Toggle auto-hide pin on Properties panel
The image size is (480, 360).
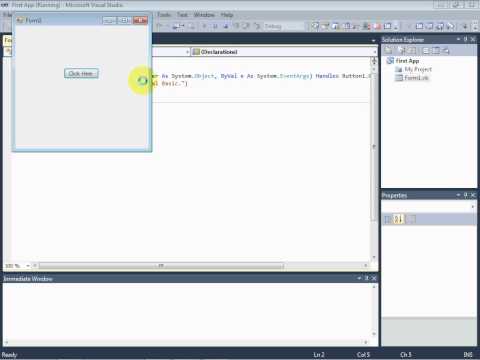pos(466,195)
